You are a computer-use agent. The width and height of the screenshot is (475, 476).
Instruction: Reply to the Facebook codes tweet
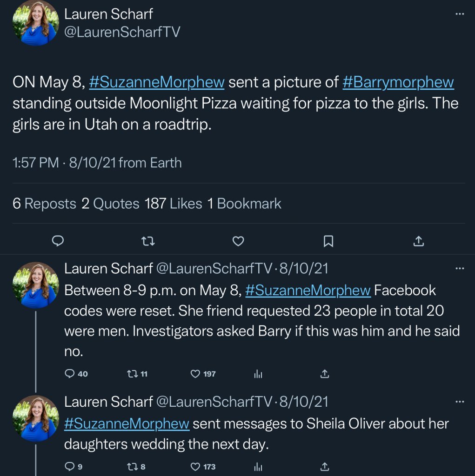70,374
